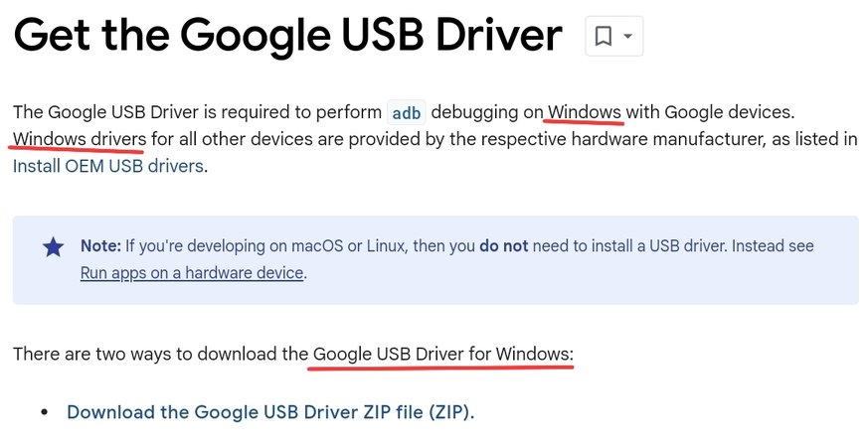Click the underlined Google USB Driver for Windows text

tap(442, 354)
